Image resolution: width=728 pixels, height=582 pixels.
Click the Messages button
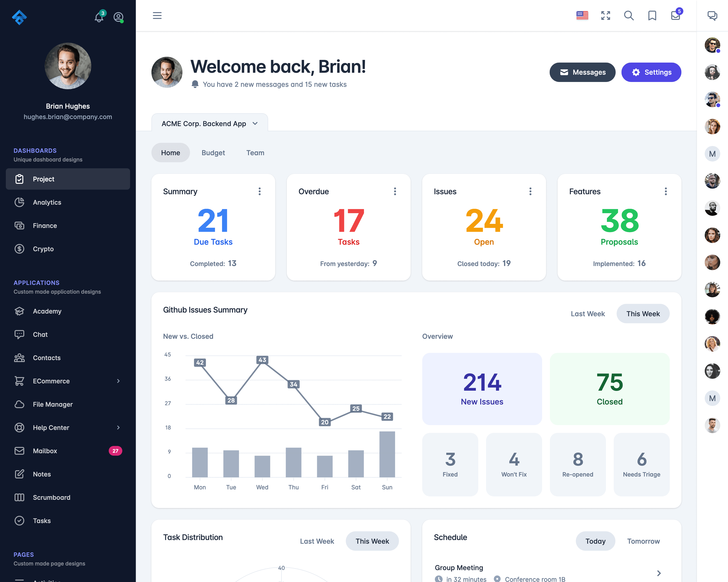tap(582, 72)
